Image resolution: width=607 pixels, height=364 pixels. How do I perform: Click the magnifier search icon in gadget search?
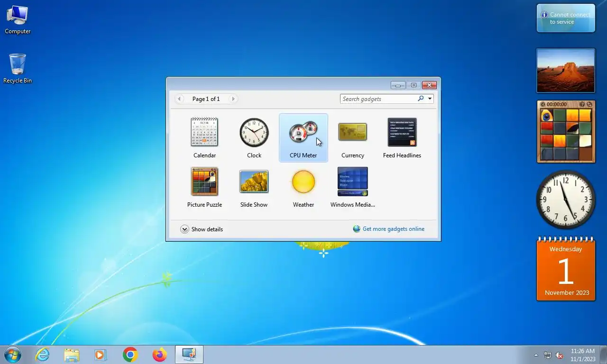421,99
